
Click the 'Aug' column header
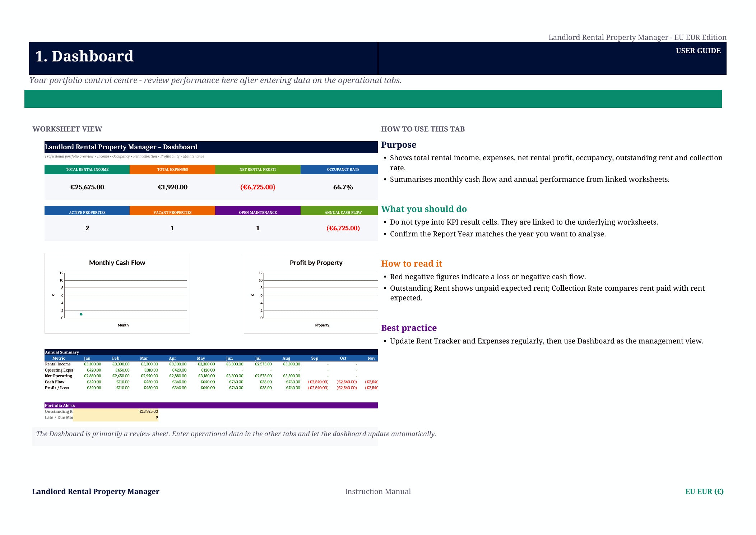pyautogui.click(x=286, y=358)
